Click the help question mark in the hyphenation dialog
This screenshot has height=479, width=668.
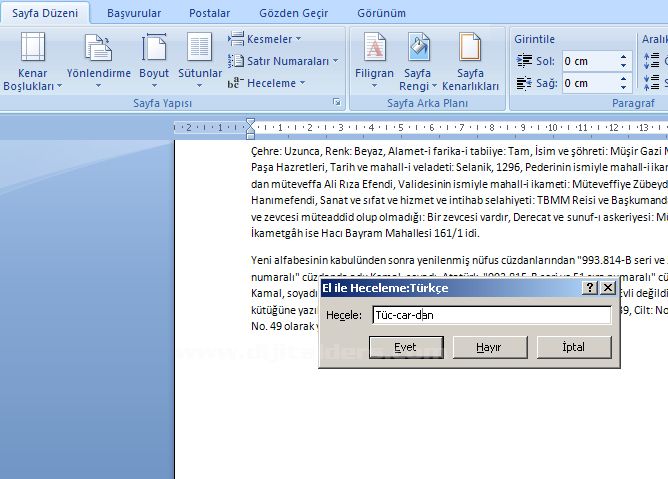(590, 288)
